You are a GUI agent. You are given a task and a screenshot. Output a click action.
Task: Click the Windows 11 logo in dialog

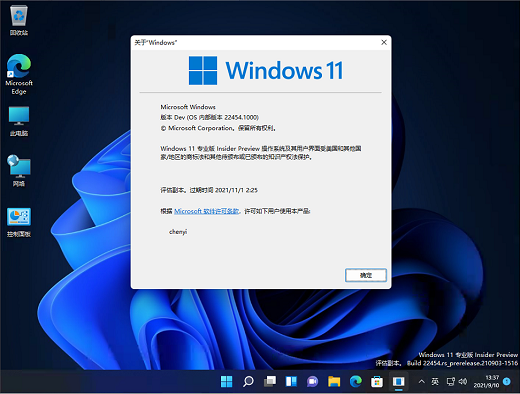266,70
